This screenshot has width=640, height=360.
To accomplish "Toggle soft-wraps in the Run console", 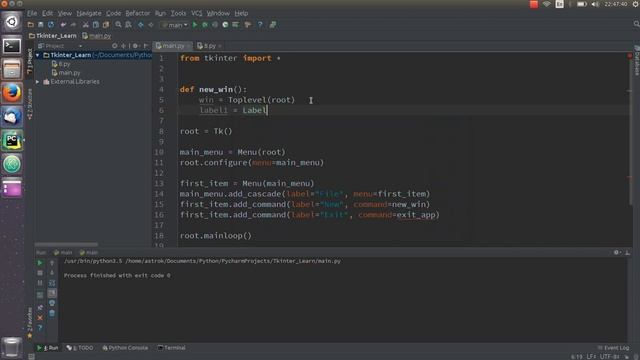I will (x=52, y=283).
